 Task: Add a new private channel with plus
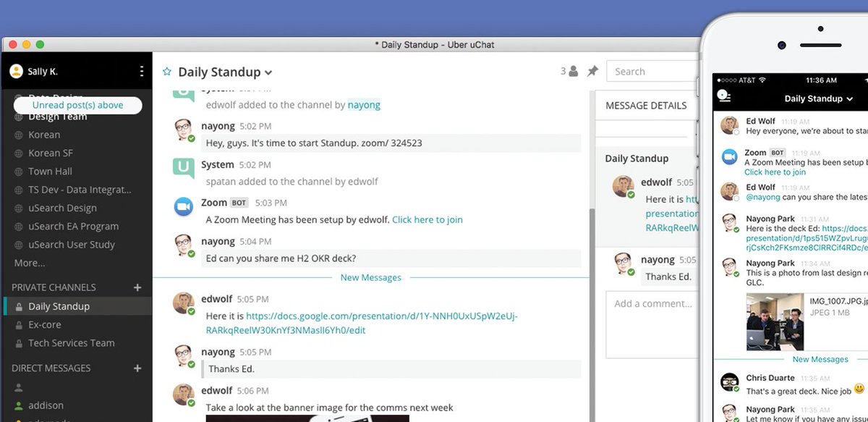[x=137, y=287]
